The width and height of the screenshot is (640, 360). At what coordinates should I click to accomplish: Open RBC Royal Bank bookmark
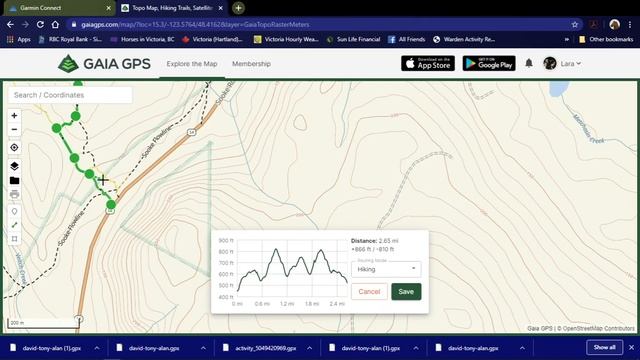click(70, 40)
